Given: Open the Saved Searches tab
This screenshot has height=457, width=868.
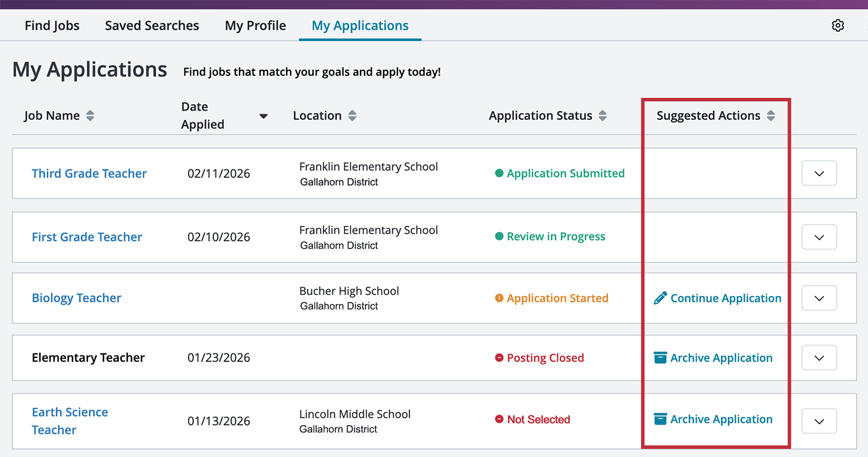Looking at the screenshot, I should (152, 26).
